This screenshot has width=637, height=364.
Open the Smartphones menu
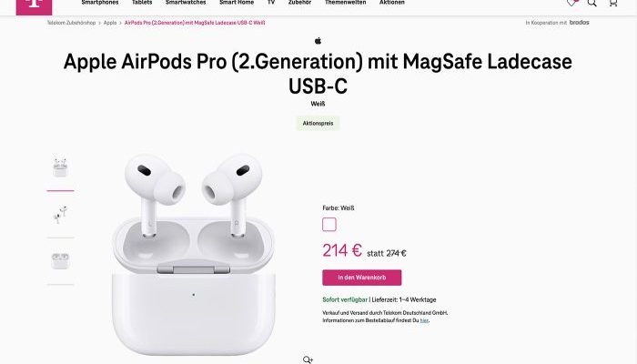pos(100,3)
